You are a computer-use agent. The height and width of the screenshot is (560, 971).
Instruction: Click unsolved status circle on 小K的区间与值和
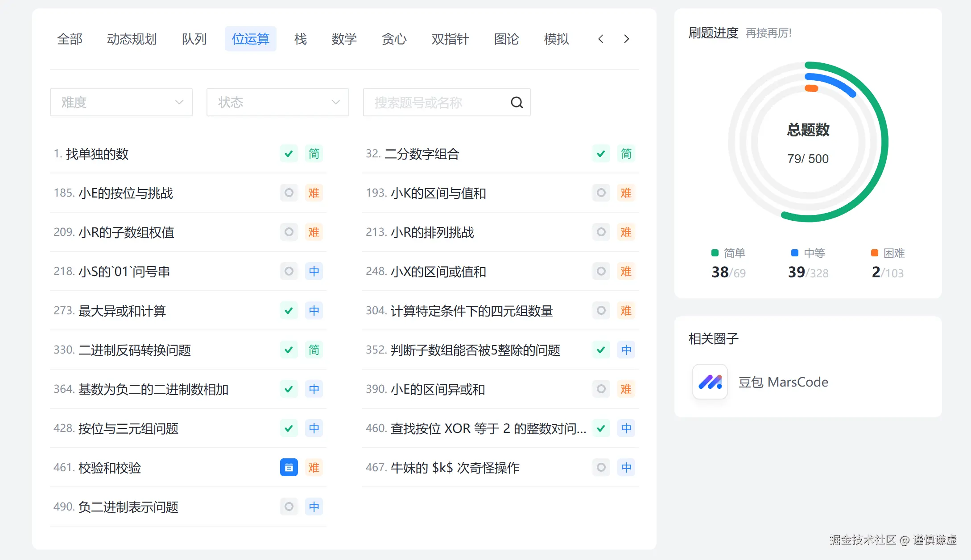click(x=601, y=193)
